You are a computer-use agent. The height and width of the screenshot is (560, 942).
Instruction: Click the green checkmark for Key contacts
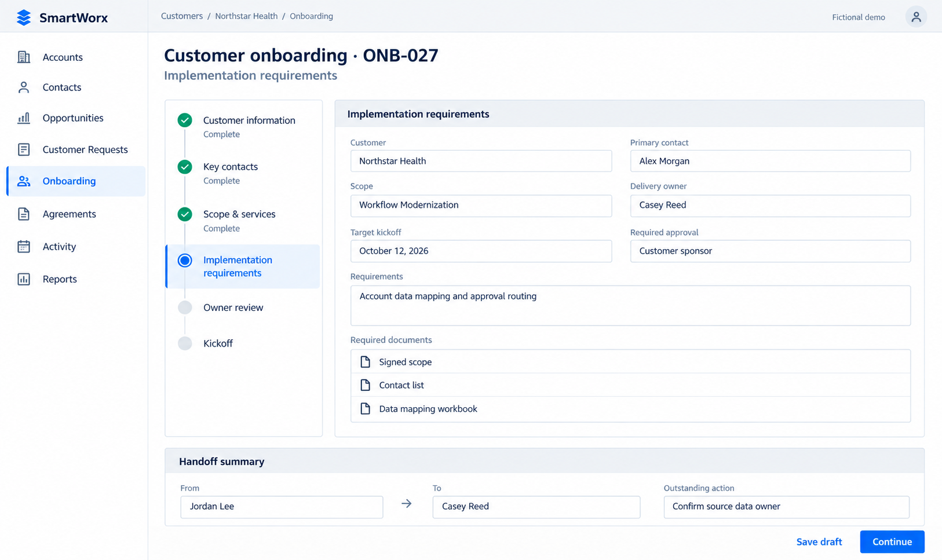pyautogui.click(x=185, y=167)
